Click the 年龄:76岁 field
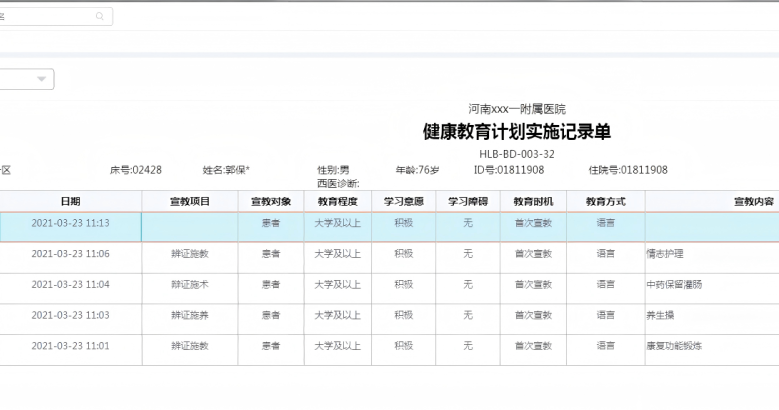 [417, 170]
